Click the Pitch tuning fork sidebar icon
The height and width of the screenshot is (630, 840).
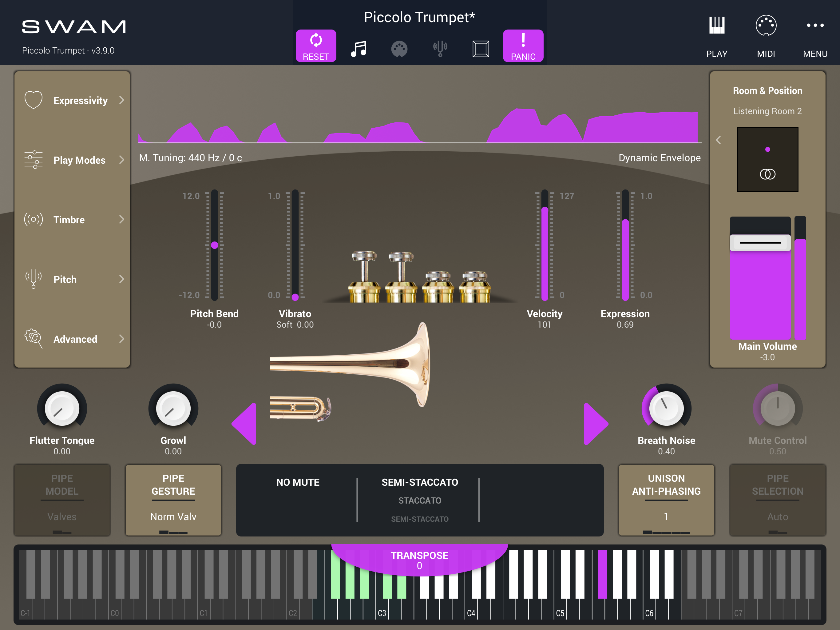tap(34, 279)
